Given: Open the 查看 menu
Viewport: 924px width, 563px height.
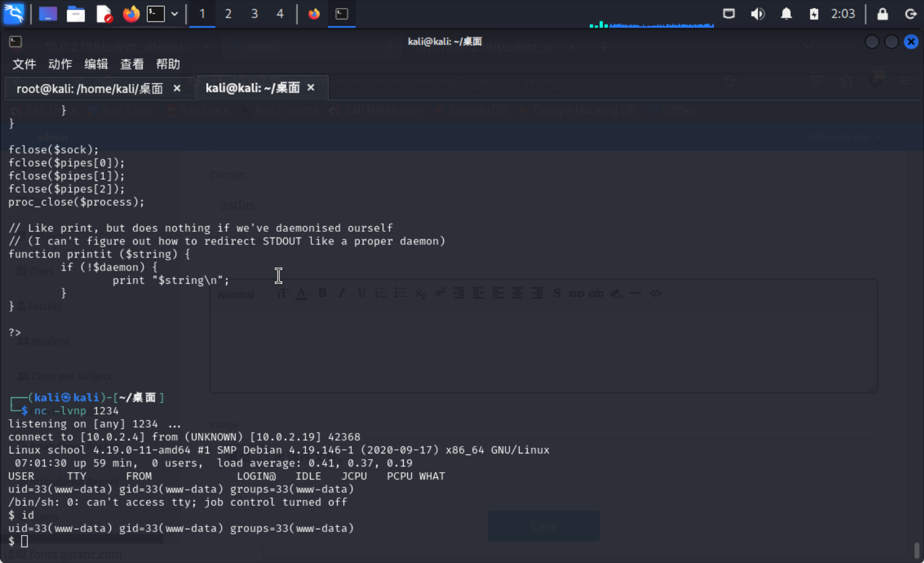Looking at the screenshot, I should click(x=132, y=64).
